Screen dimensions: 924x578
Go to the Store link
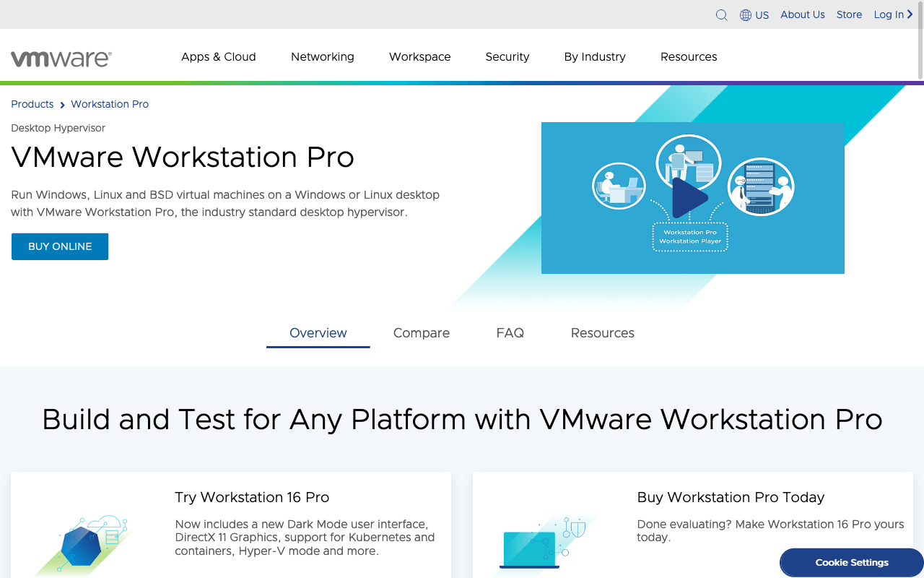tap(850, 14)
